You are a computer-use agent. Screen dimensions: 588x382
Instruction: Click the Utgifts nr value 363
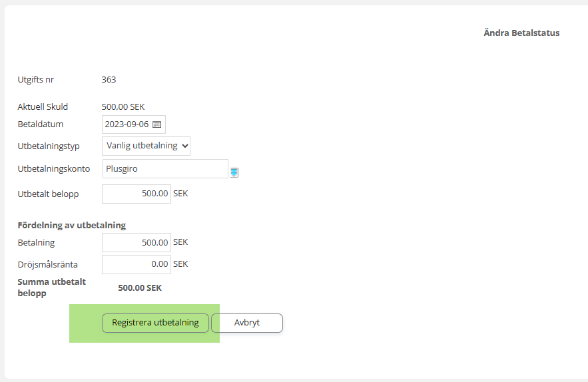click(109, 80)
